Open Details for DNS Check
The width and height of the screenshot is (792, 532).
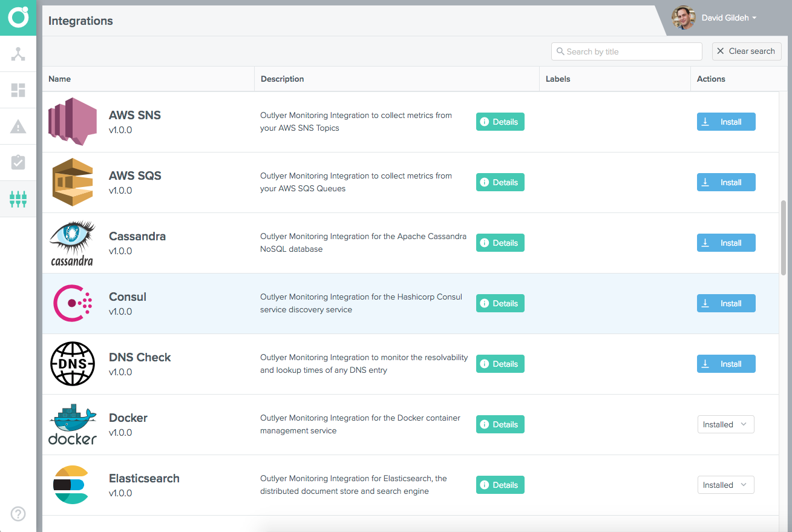(500, 364)
